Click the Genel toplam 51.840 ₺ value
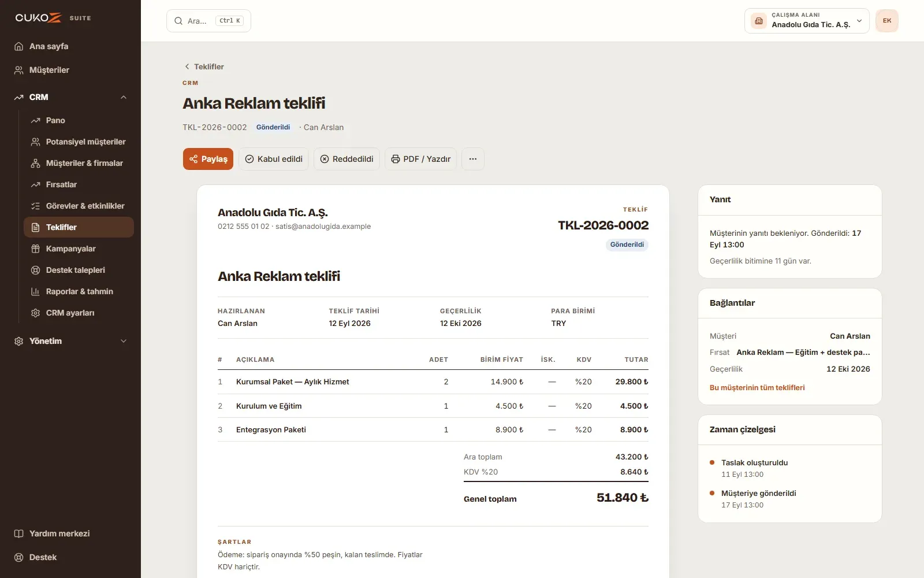The width and height of the screenshot is (924, 578). point(622,498)
